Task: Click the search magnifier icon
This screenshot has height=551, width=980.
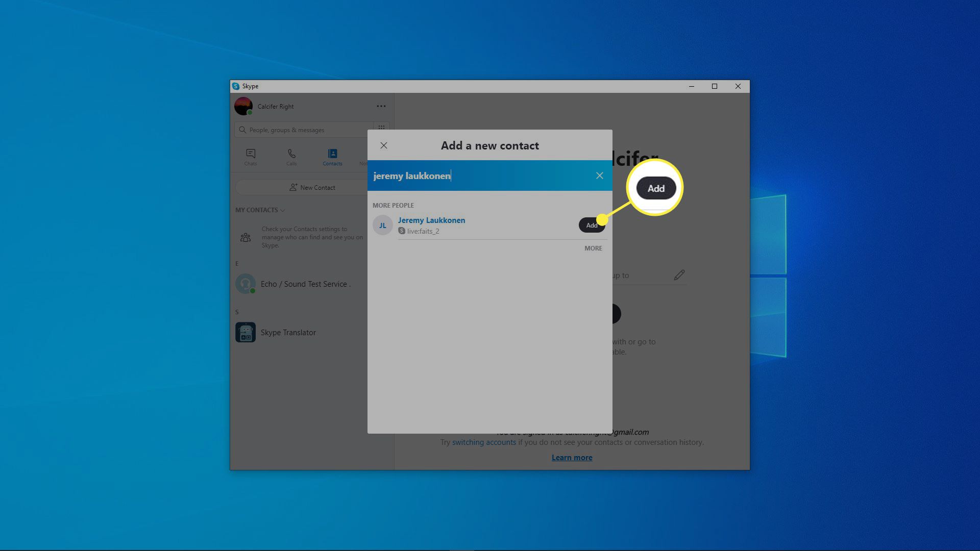Action: tap(242, 130)
